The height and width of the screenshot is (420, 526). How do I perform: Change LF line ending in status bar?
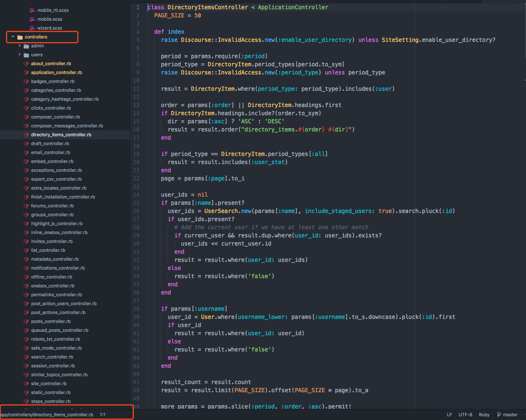tap(449, 415)
